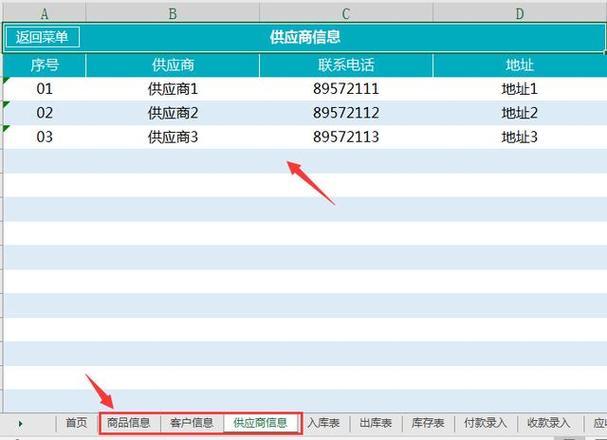Open the 收款录入 sheet tab
The width and height of the screenshot is (607, 440).
click(x=549, y=423)
